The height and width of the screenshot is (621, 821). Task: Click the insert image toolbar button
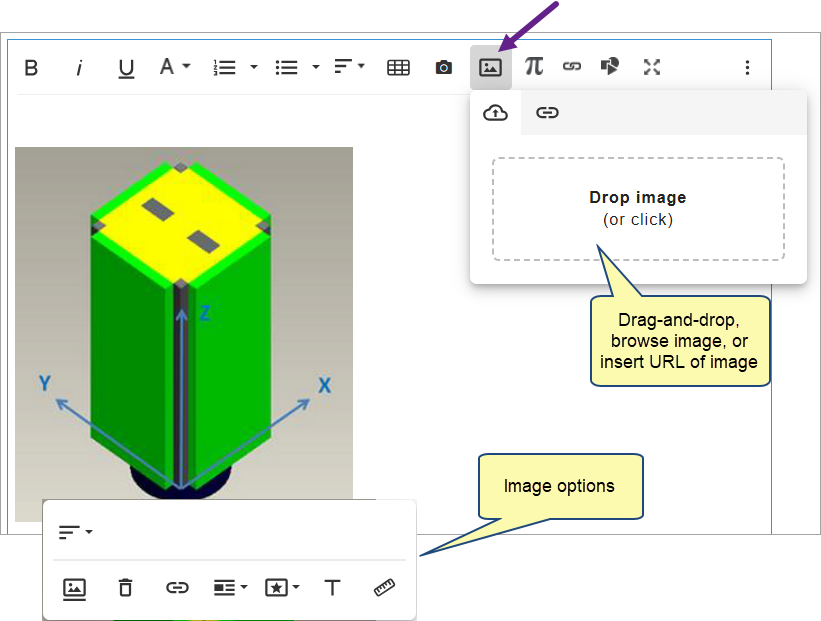490,67
